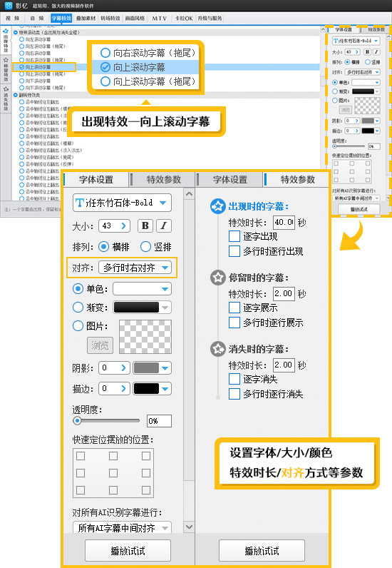
Task: Click the star icon beside 出现时的字幕
Action: click(218, 206)
